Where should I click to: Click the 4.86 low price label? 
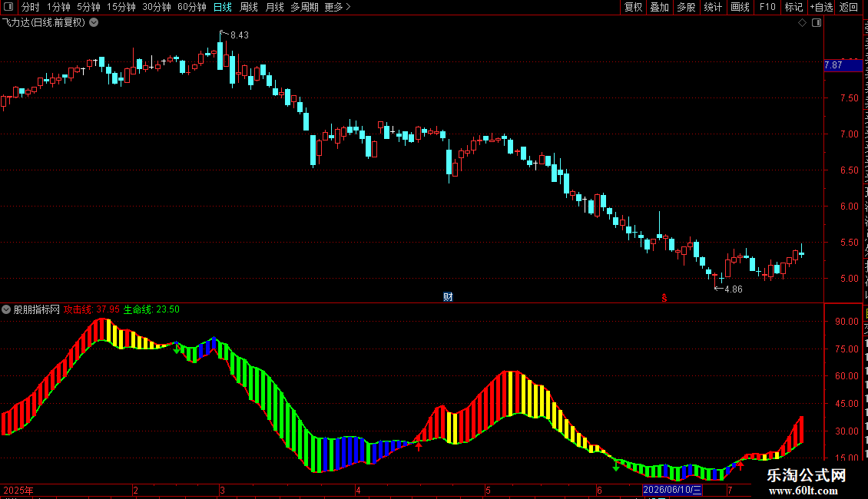point(734,289)
